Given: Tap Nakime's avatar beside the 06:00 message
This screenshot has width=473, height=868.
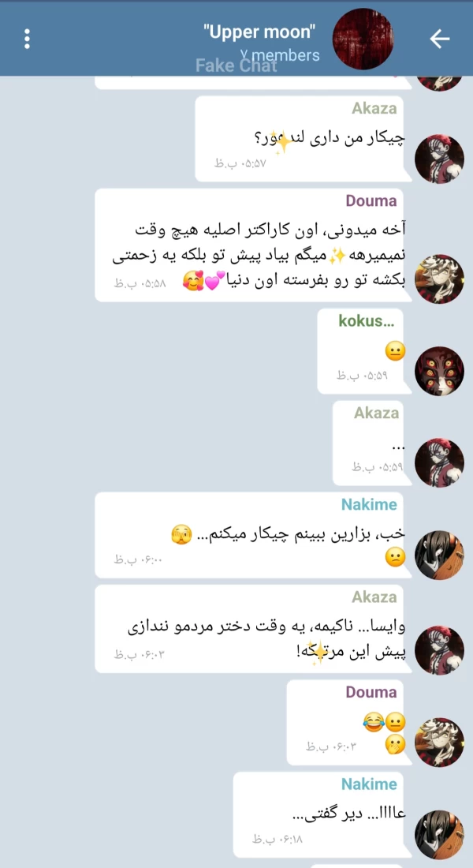Looking at the screenshot, I should pyautogui.click(x=439, y=556).
